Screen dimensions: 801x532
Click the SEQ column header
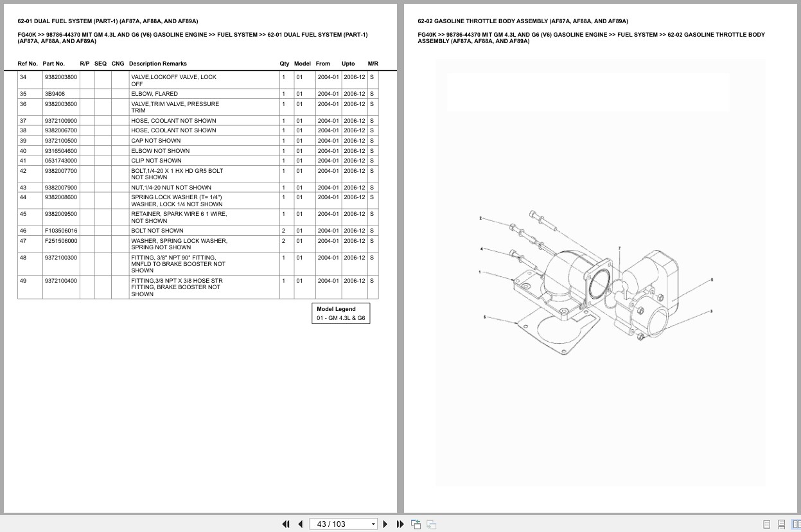pyautogui.click(x=101, y=64)
